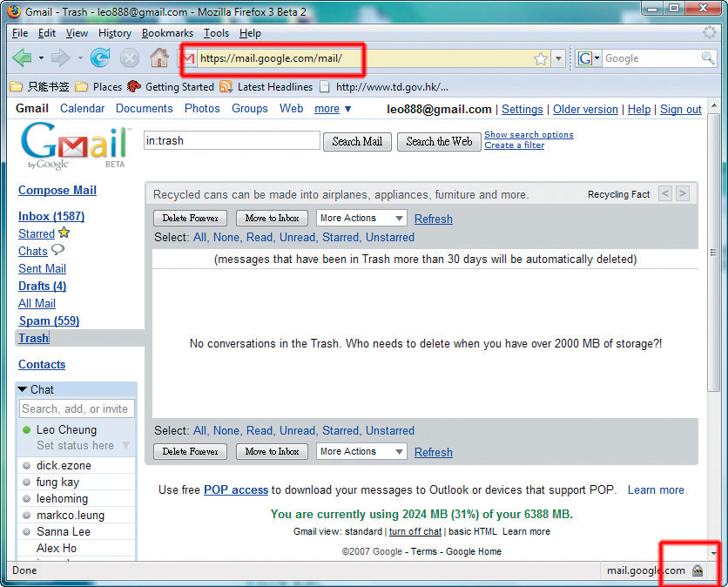This screenshot has height=587, width=728.
Task: Click the yellow star next to Starred
Action: [64, 233]
